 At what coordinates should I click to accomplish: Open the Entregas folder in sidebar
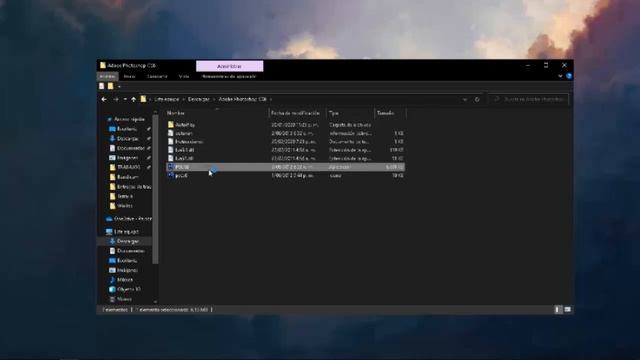coord(134,187)
